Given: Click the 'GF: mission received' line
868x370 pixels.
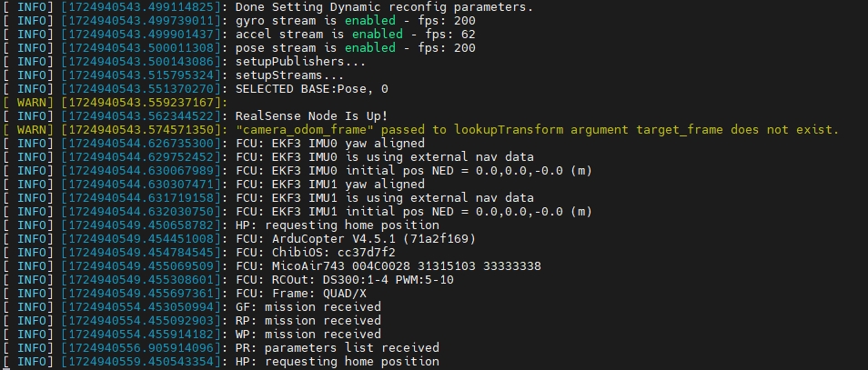Looking at the screenshot, I should (x=308, y=307).
